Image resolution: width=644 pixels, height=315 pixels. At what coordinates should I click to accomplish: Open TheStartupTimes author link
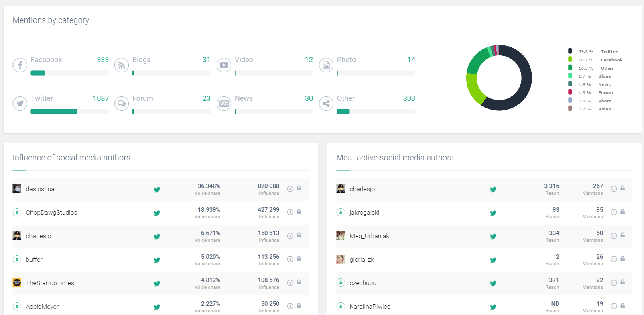point(50,283)
